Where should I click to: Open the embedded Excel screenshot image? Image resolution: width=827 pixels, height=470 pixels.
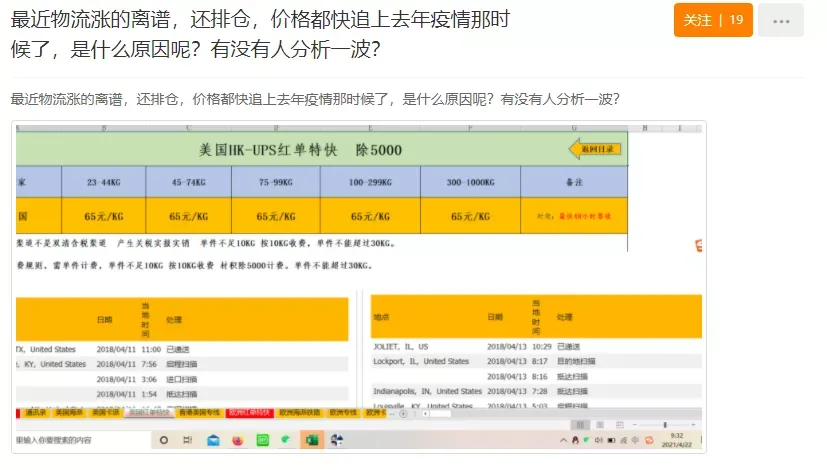[359, 287]
